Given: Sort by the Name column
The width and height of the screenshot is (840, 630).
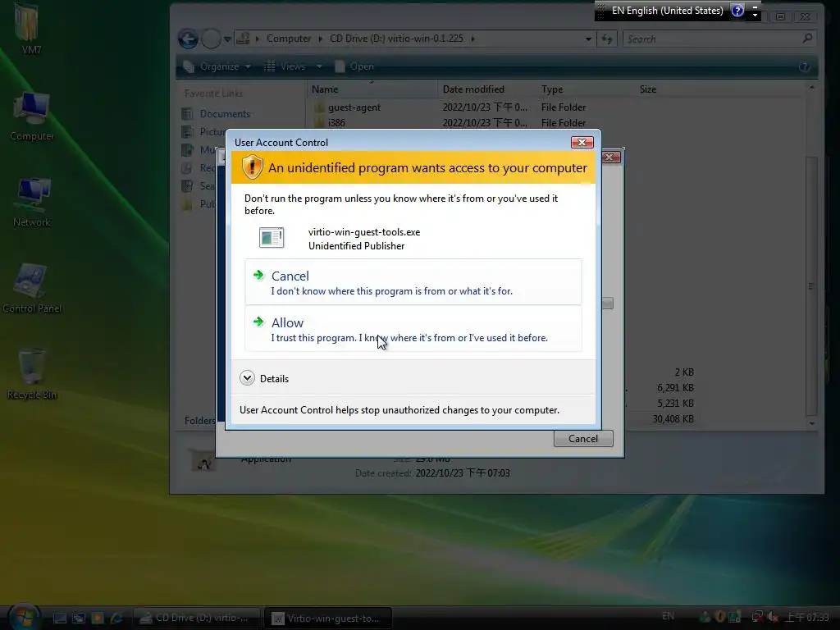Looking at the screenshot, I should point(373,89).
